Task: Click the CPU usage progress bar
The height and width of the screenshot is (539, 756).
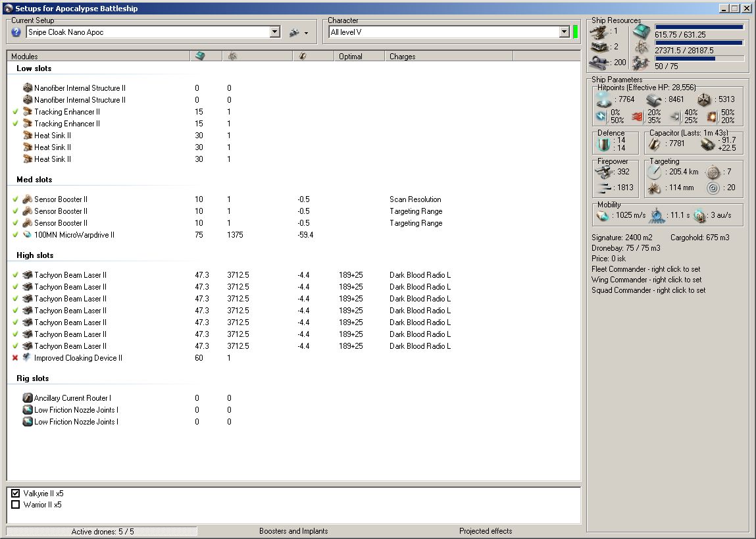Action: (x=699, y=27)
